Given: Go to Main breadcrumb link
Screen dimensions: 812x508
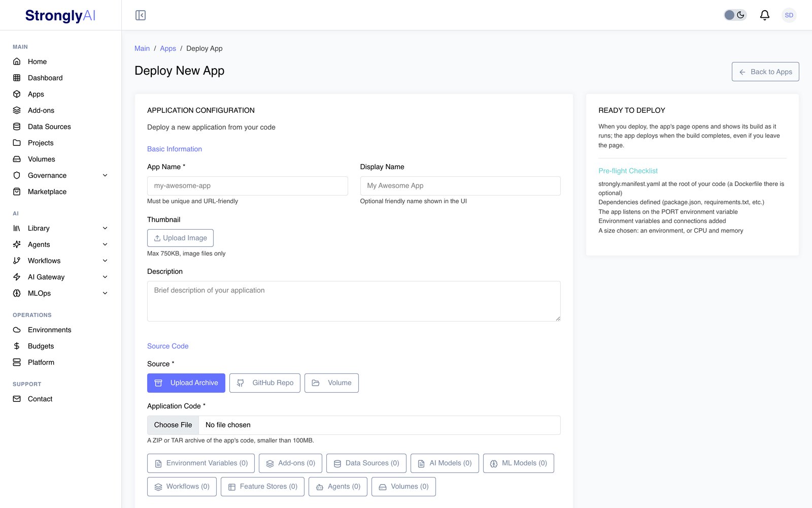Looking at the screenshot, I should point(142,48).
